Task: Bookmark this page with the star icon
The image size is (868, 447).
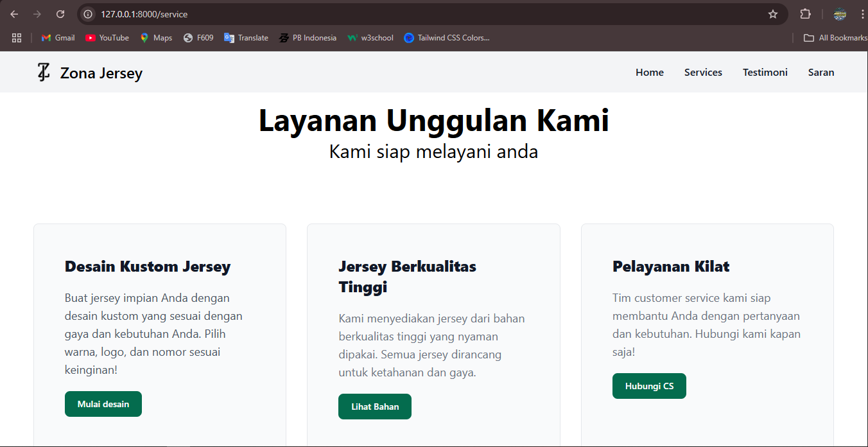Action: [x=773, y=14]
